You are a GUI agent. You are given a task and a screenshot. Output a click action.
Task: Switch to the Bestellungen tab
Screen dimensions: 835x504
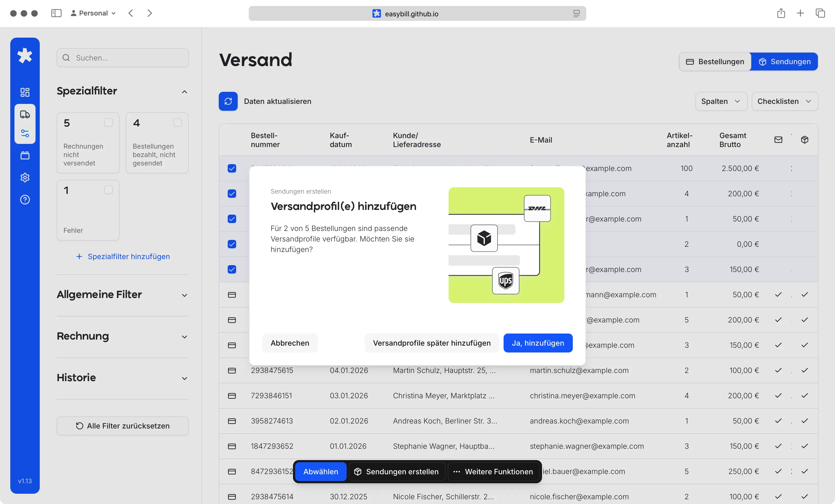coord(715,62)
